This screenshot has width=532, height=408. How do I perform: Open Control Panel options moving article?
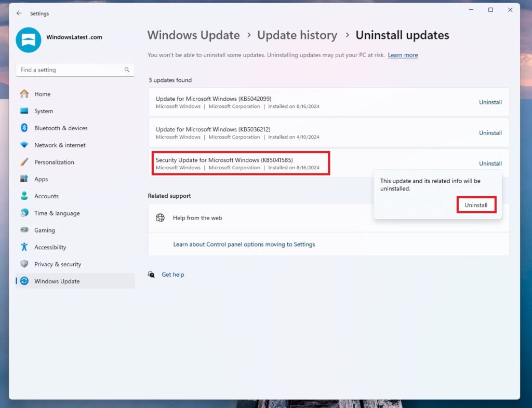coord(244,244)
